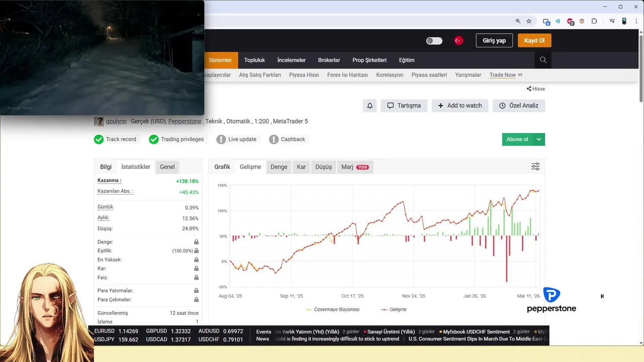Screen dimensions: 644x362
Task: Open the Topluluk menu item
Action: (255, 60)
